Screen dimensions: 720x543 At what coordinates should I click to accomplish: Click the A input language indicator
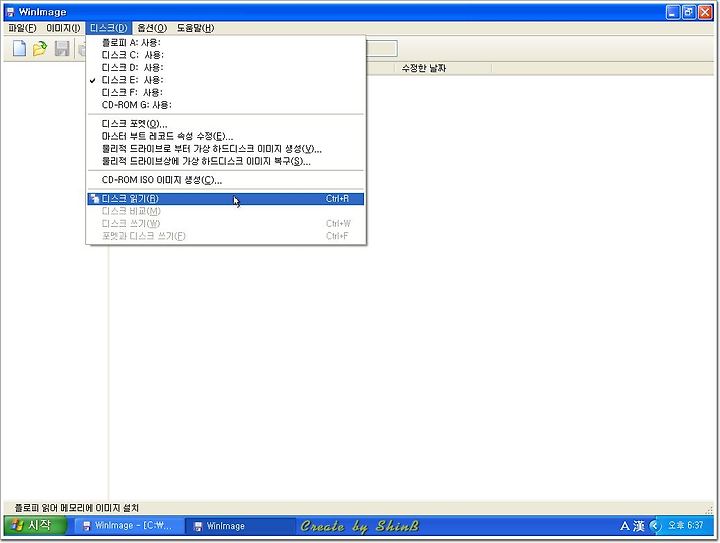[625, 526]
